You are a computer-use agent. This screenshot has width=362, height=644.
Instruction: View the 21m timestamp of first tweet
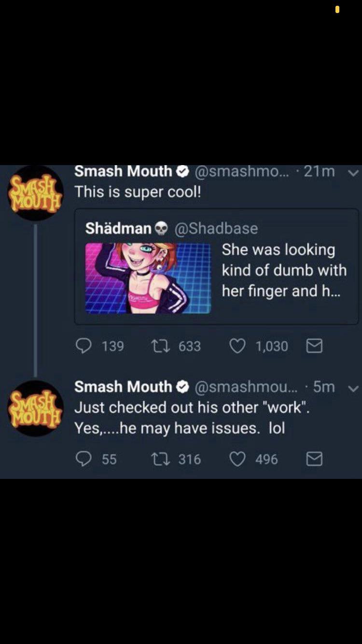pos(319,171)
